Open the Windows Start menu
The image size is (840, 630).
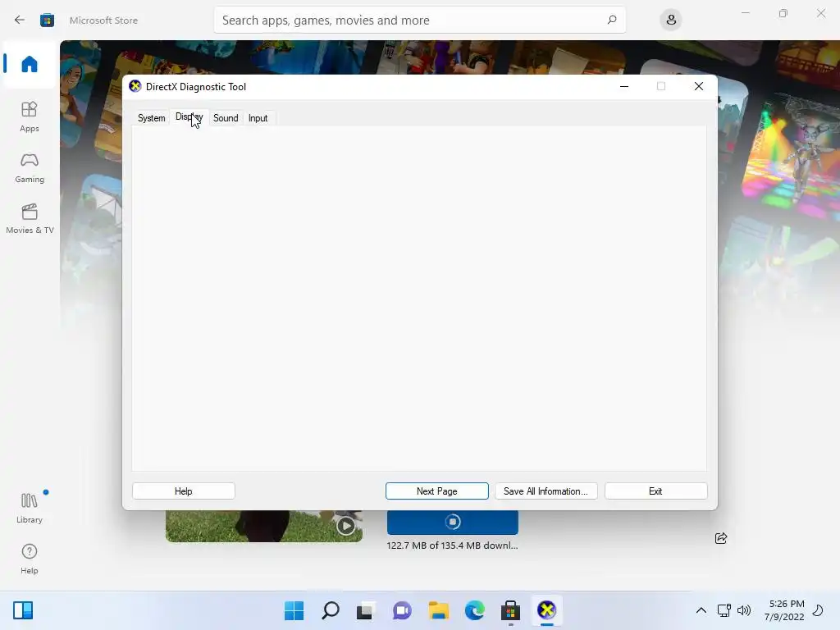[x=294, y=610]
